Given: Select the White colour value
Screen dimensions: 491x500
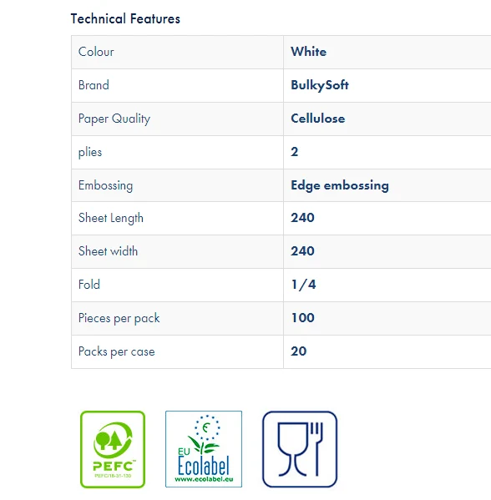Looking at the screenshot, I should (309, 52).
